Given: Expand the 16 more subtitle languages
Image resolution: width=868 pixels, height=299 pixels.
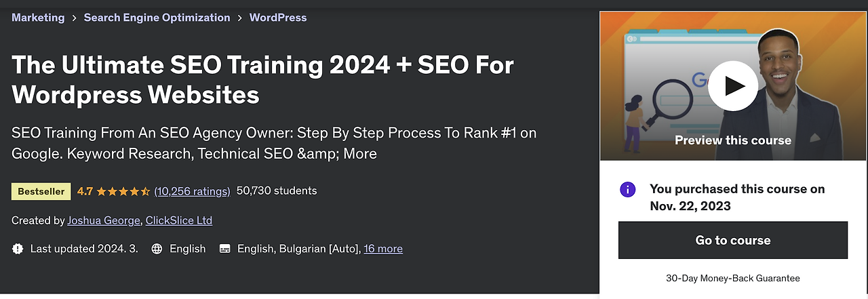Looking at the screenshot, I should (383, 249).
